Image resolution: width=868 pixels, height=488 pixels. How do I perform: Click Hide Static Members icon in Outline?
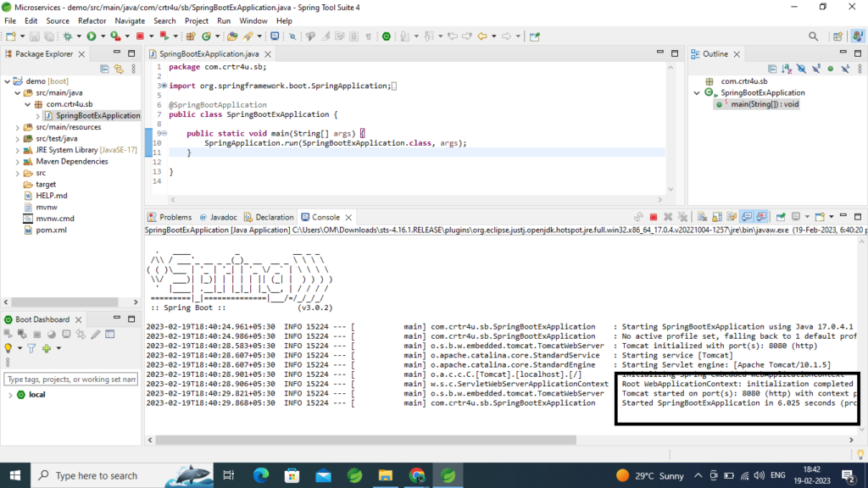(816, 69)
